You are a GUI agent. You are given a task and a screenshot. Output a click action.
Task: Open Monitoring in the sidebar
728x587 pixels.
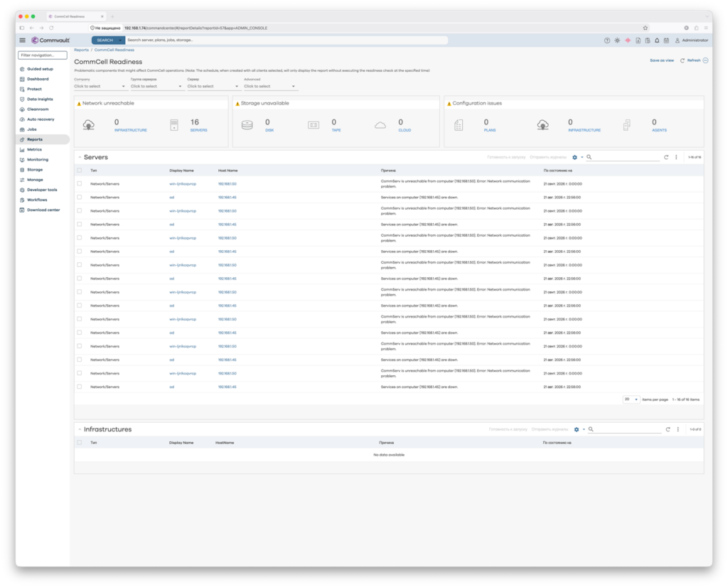[38, 160]
